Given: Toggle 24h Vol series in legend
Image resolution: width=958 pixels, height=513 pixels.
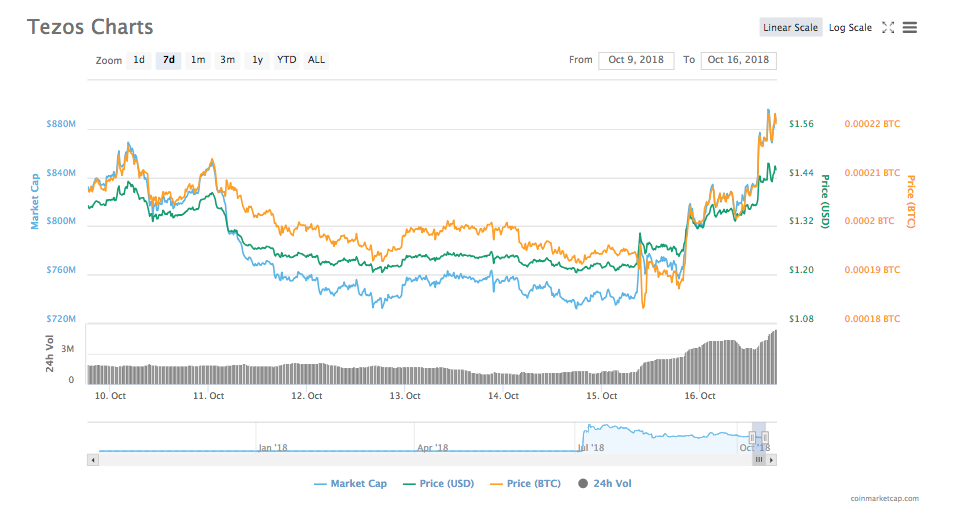Looking at the screenshot, I should (x=605, y=484).
